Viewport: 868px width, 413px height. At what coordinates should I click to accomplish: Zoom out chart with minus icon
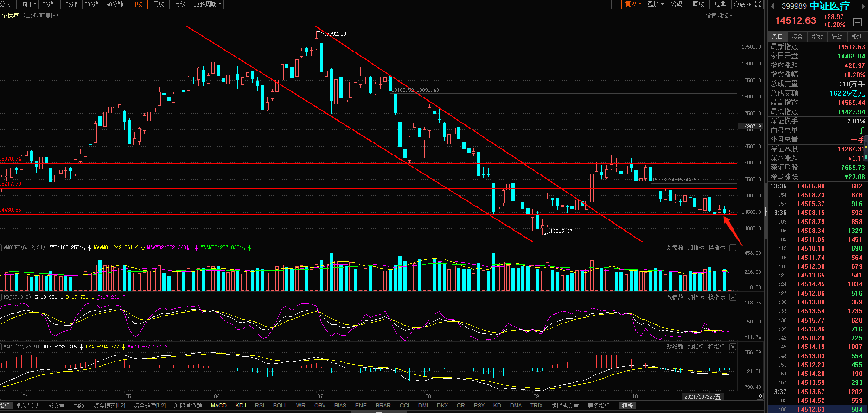pyautogui.click(x=616, y=4)
